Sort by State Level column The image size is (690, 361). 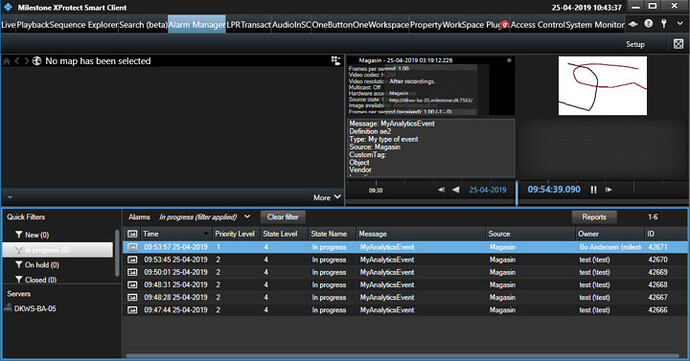click(283, 234)
